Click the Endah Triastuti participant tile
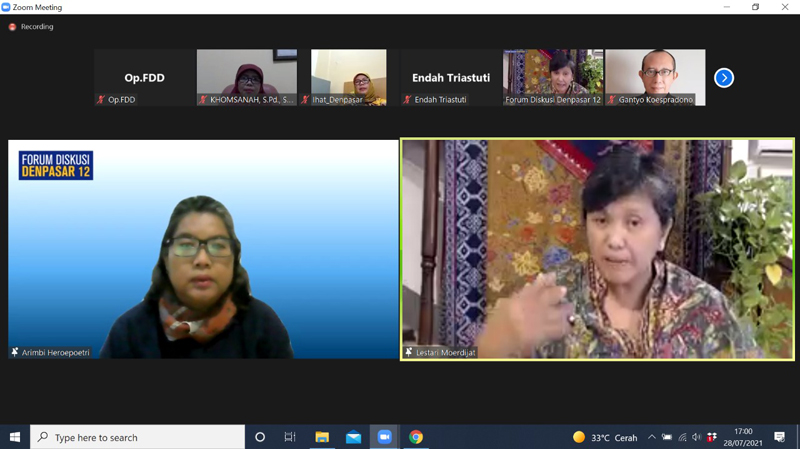Screen dimensions: 800x449 [x=451, y=77]
